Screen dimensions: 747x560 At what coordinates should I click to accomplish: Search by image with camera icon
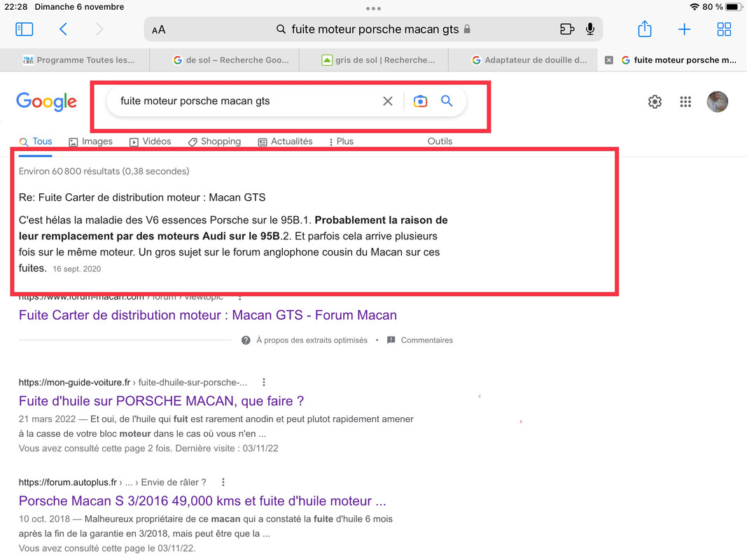420,101
